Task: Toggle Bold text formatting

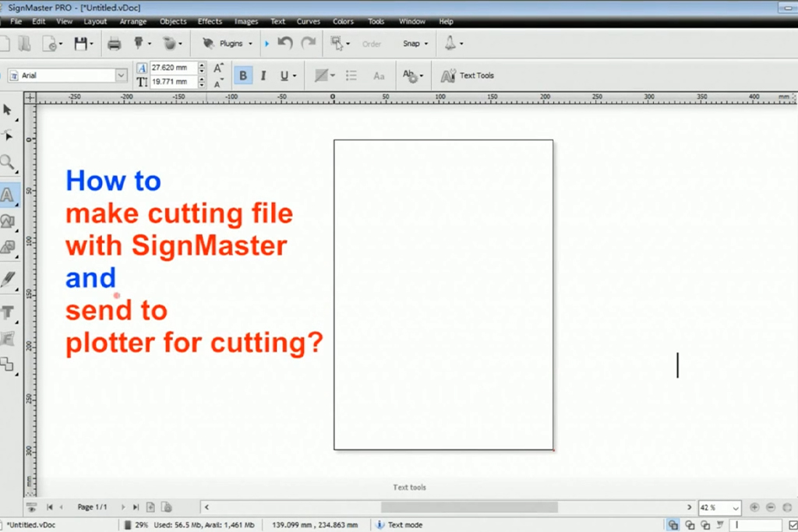Action: pyautogui.click(x=243, y=76)
